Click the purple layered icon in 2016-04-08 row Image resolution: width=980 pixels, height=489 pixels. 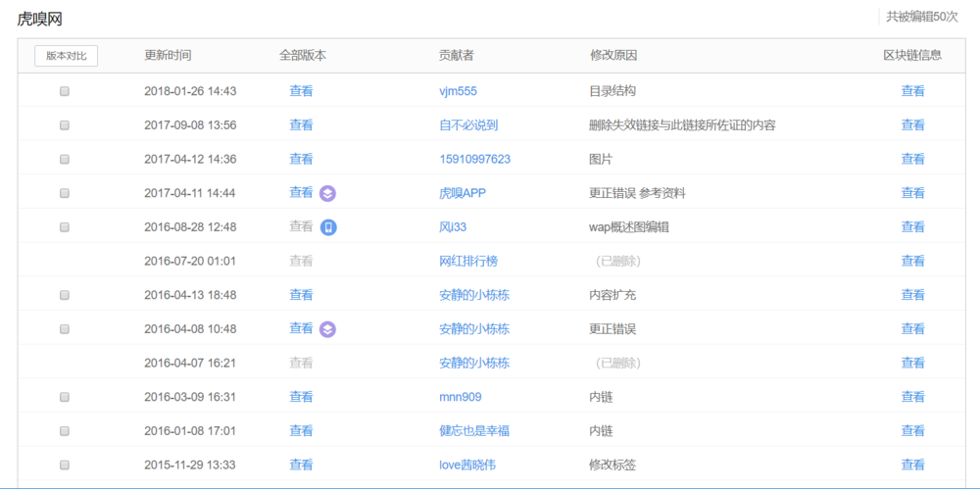(x=328, y=329)
